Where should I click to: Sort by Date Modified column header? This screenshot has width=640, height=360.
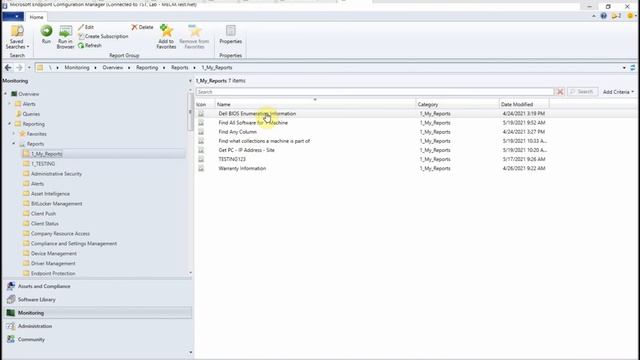pos(524,104)
